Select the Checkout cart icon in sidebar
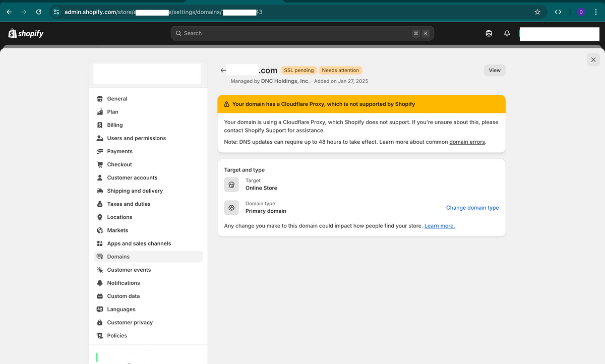This screenshot has height=364, width=605. 99,164
